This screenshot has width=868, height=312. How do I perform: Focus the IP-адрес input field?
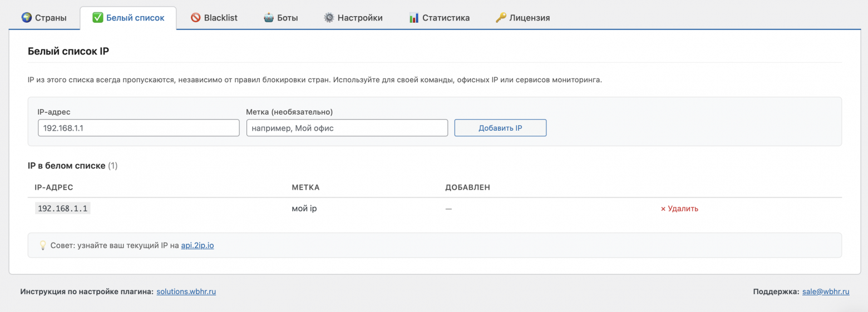[x=139, y=128]
